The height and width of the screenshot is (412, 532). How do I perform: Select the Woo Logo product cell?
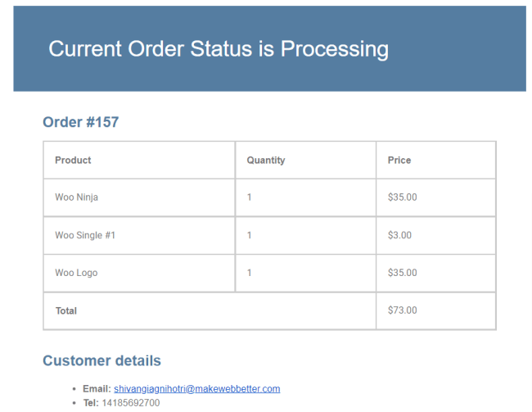(76, 273)
